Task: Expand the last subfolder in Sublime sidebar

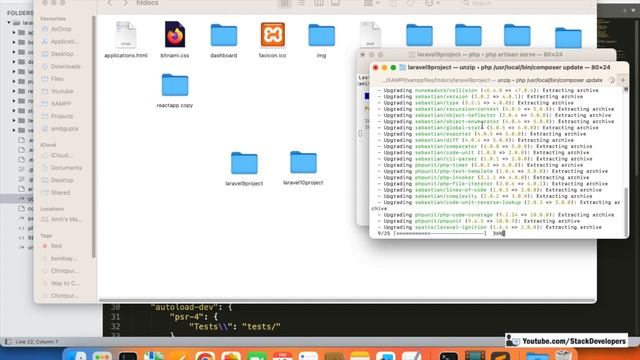Action: [14, 131]
